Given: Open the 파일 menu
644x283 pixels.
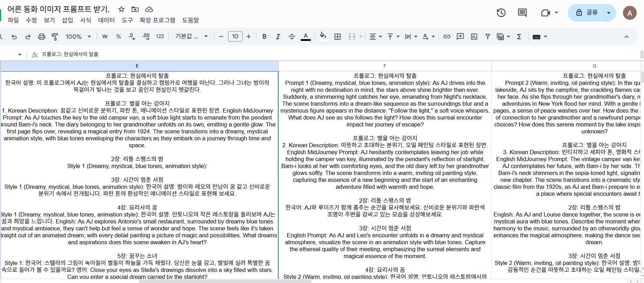Looking at the screenshot, I should coord(13,20).
